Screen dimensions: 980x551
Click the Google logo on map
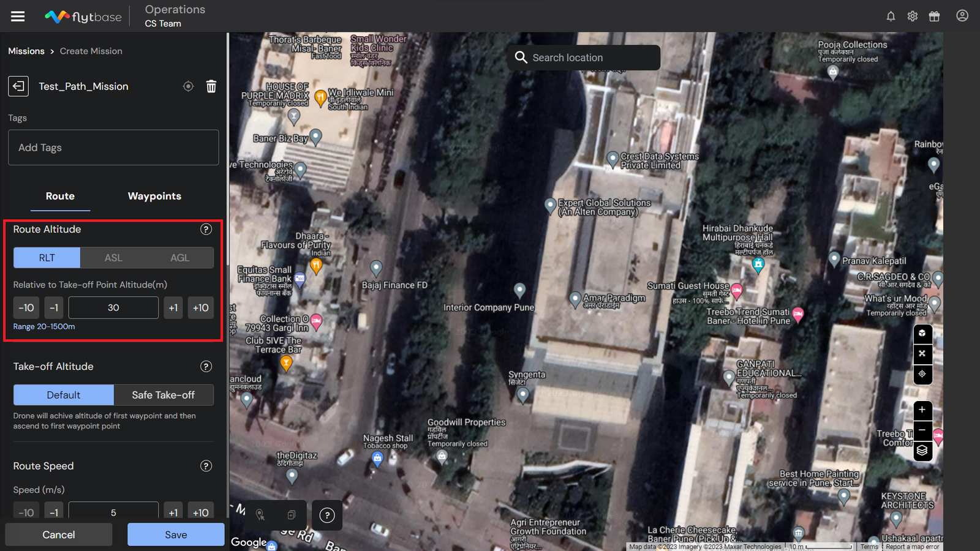(x=249, y=542)
